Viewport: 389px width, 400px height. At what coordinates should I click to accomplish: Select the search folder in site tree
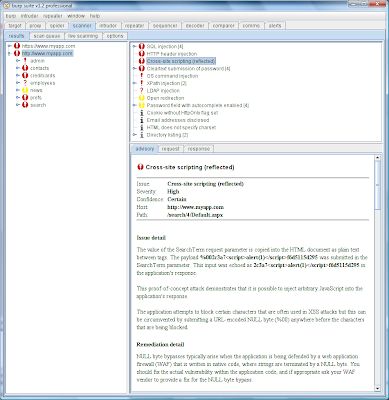click(38, 105)
